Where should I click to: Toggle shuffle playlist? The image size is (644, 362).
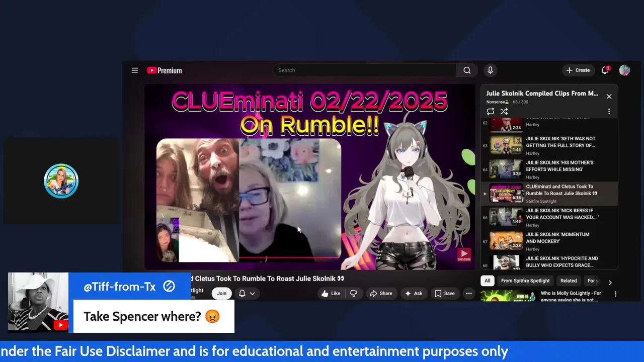click(x=504, y=112)
